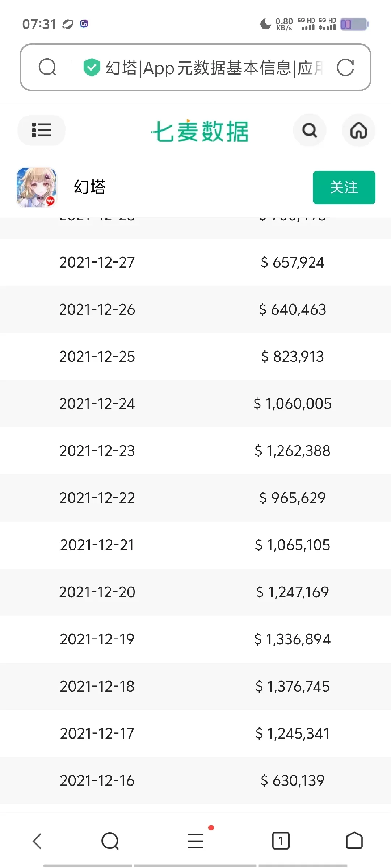391x868 pixels.
Task: Tap the 2021-12-27 date cell
Action: (x=97, y=263)
